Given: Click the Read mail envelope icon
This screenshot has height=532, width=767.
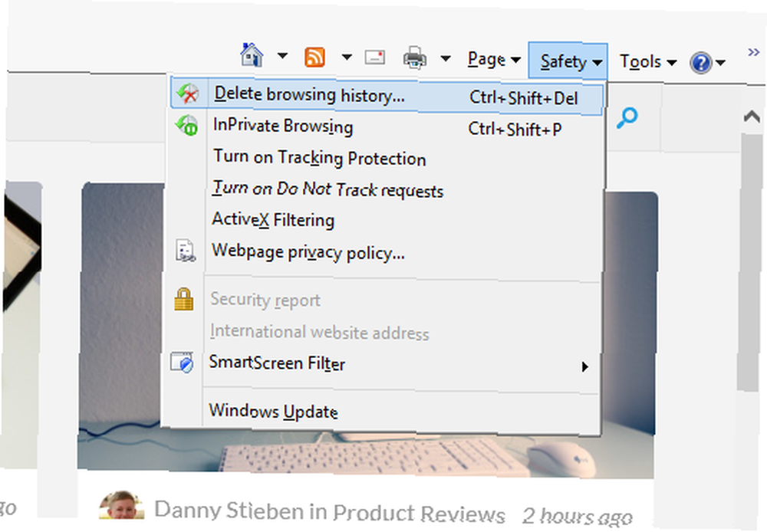Looking at the screenshot, I should (x=375, y=57).
